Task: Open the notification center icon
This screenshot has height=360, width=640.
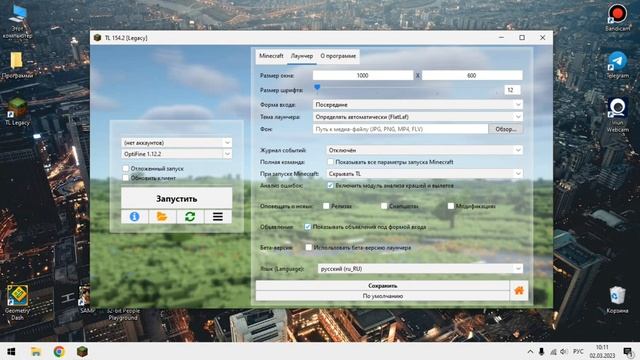Action: click(x=628, y=352)
